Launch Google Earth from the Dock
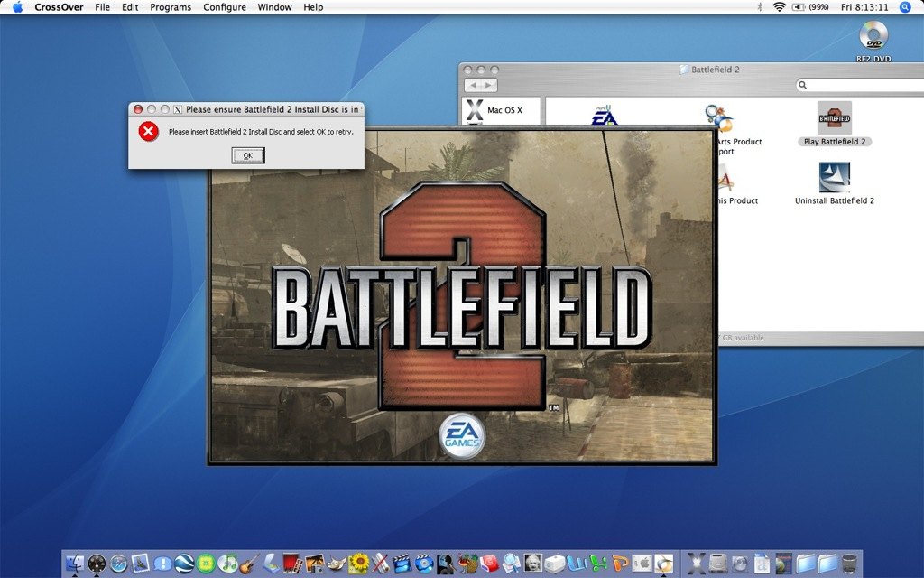The image size is (924, 578). [184, 564]
